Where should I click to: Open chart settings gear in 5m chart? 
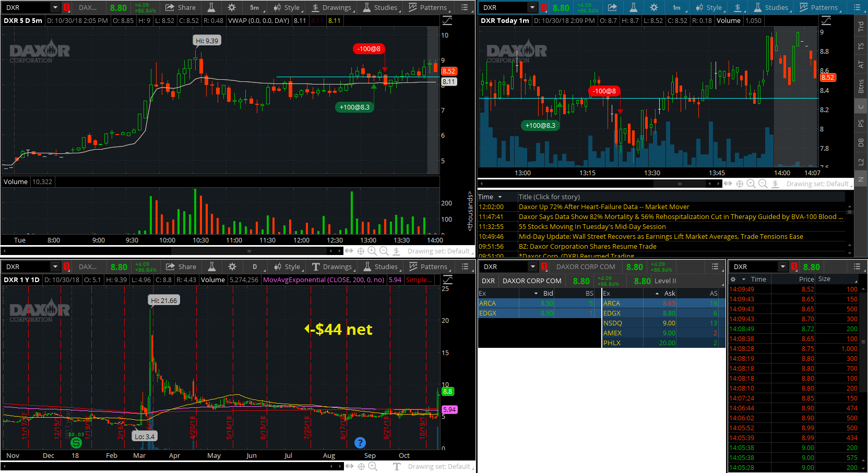pyautogui.click(x=232, y=7)
